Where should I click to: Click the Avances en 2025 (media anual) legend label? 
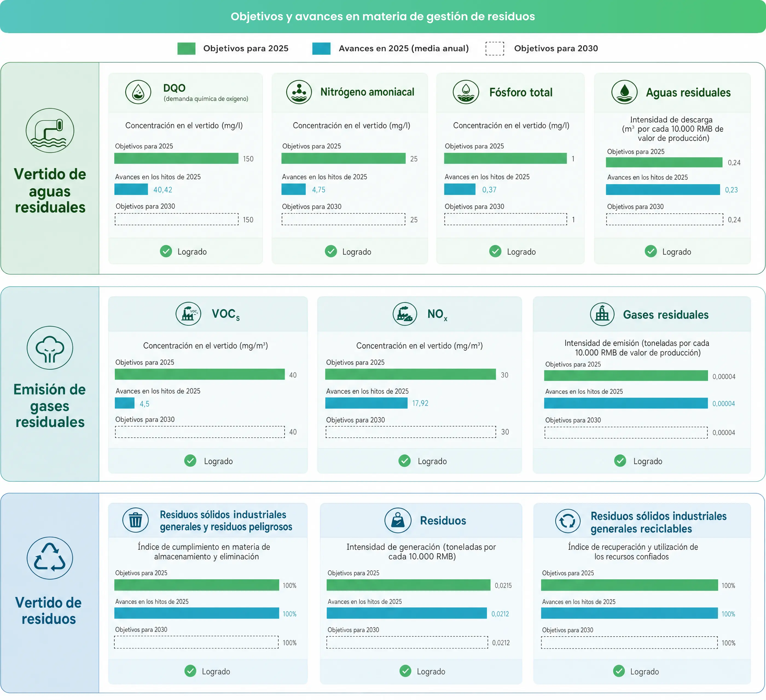(x=404, y=49)
